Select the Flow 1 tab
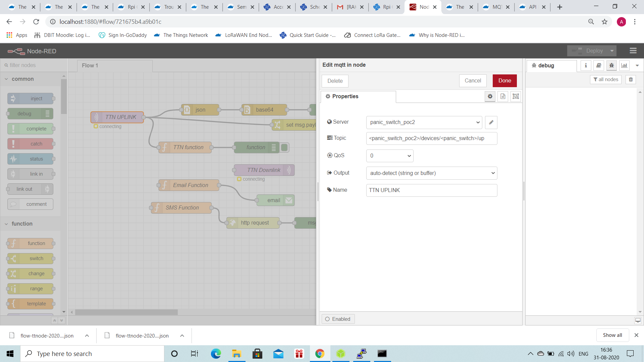 (x=115, y=66)
